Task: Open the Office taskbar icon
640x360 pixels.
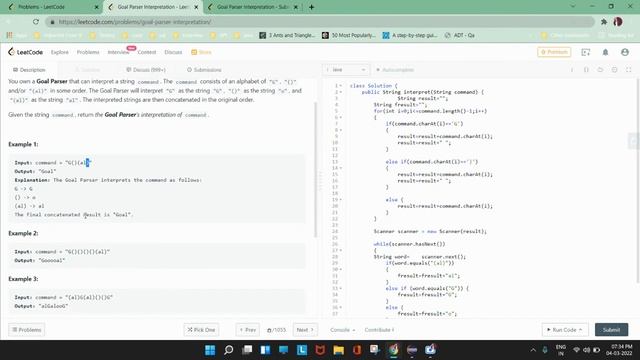Action: point(357,350)
